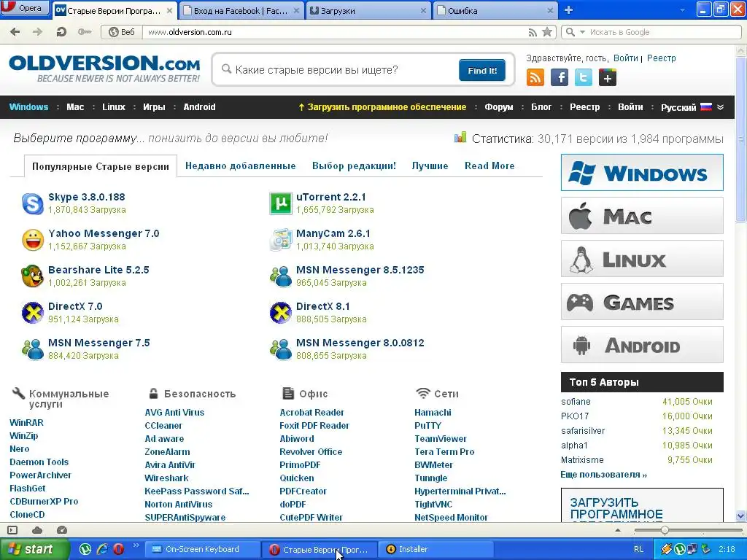747x560 pixels.
Task: Click the Opera menu button
Action: click(x=25, y=7)
